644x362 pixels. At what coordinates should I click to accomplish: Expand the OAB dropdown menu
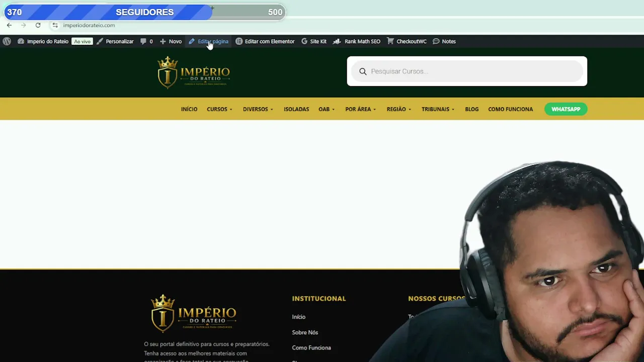coord(327,109)
